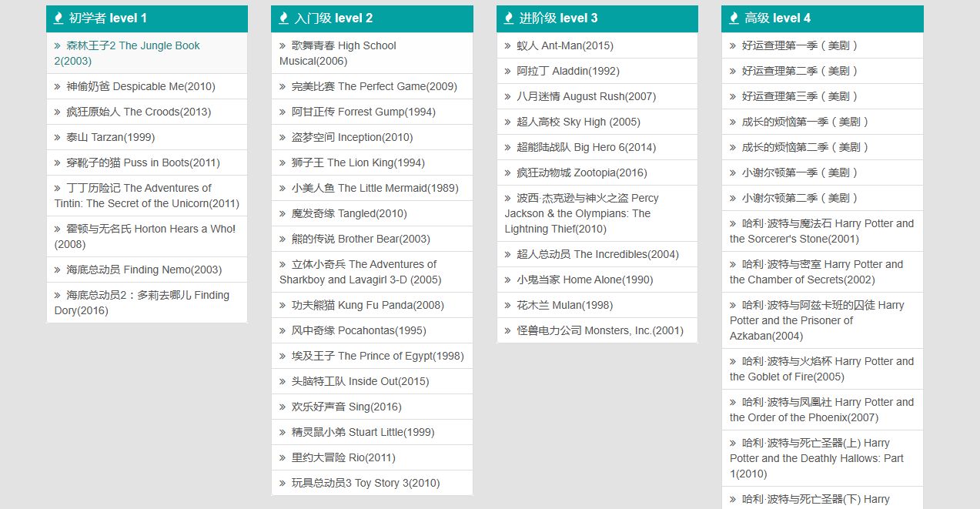Click the double-arrow icon before Zootopia
This screenshot has height=509, width=980.
tap(508, 173)
